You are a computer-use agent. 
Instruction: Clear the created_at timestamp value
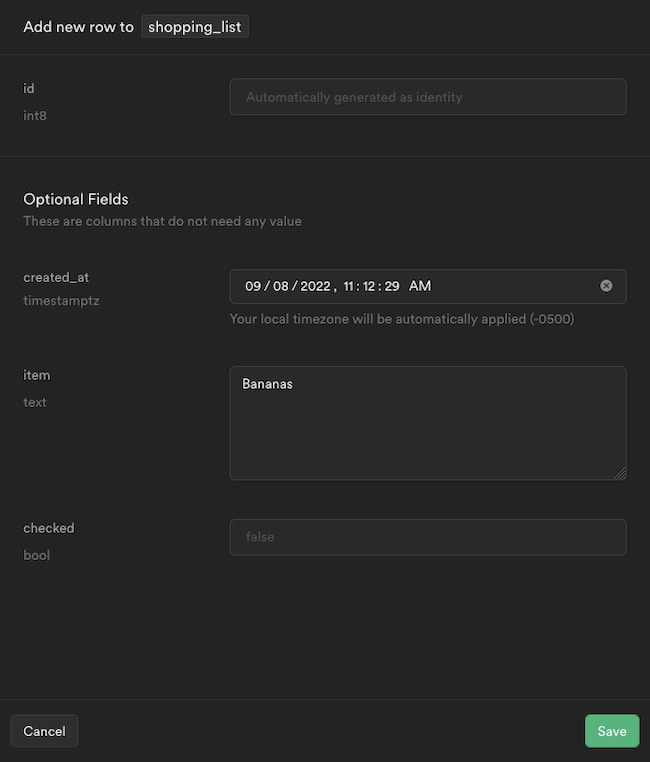tap(606, 286)
